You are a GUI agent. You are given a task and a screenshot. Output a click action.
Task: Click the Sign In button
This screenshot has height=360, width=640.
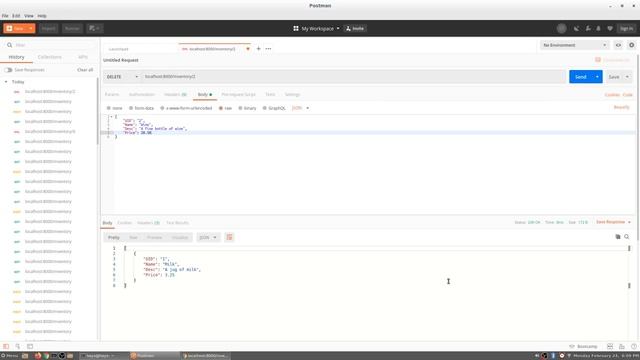click(626, 29)
